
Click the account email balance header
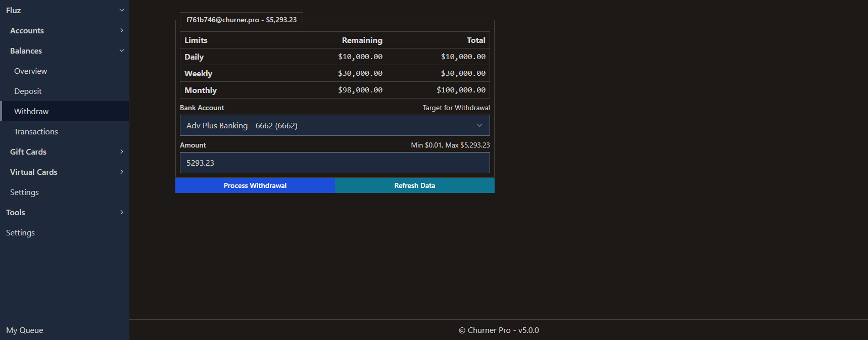pos(242,20)
